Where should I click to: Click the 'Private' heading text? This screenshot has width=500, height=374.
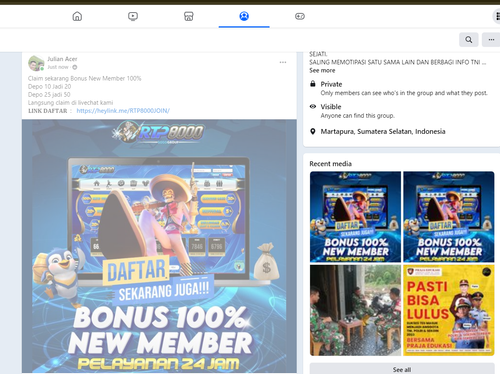click(x=331, y=84)
